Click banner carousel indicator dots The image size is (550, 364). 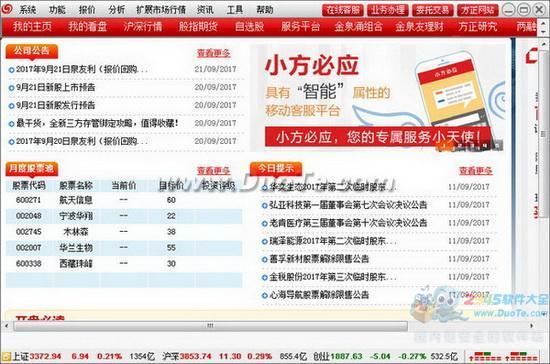click(x=470, y=145)
